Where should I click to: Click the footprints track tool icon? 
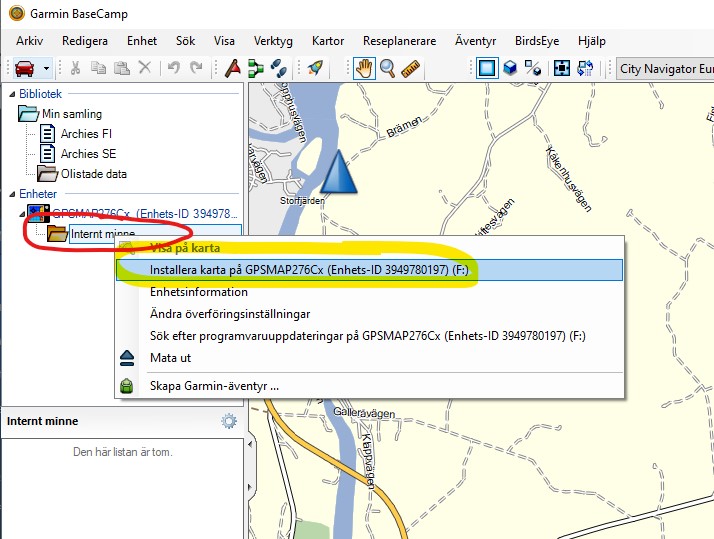280,68
